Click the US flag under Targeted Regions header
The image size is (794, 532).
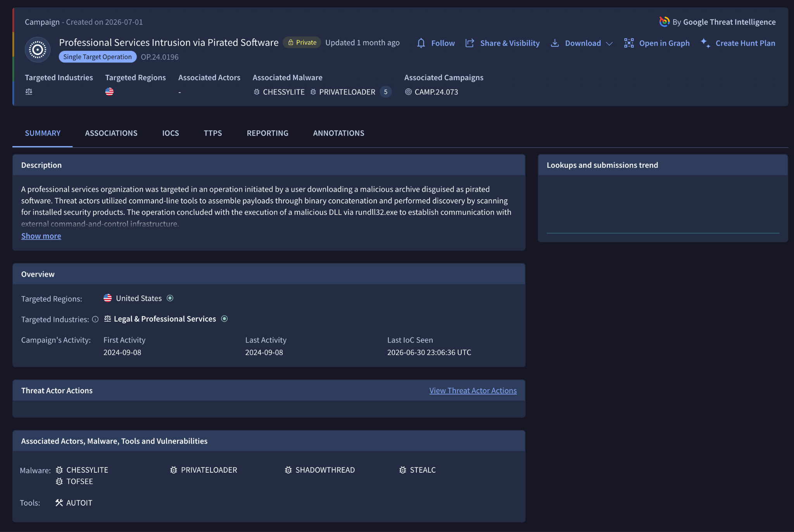109,92
